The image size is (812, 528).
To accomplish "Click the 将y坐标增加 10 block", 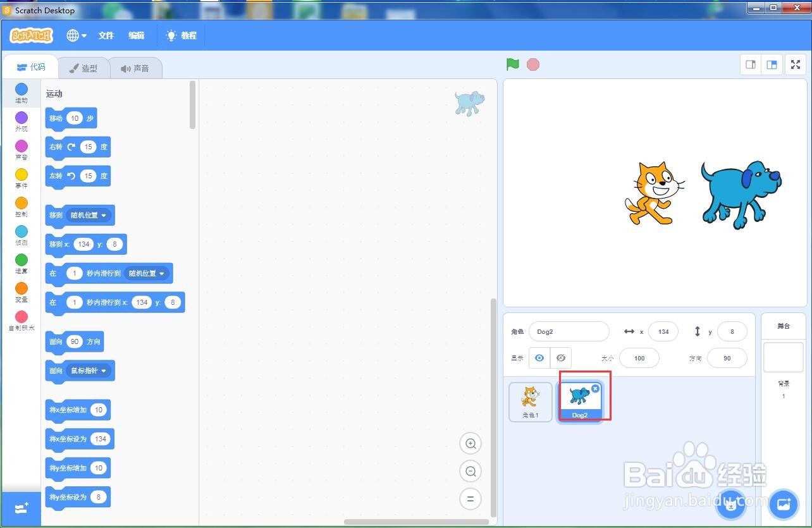I will [x=78, y=468].
